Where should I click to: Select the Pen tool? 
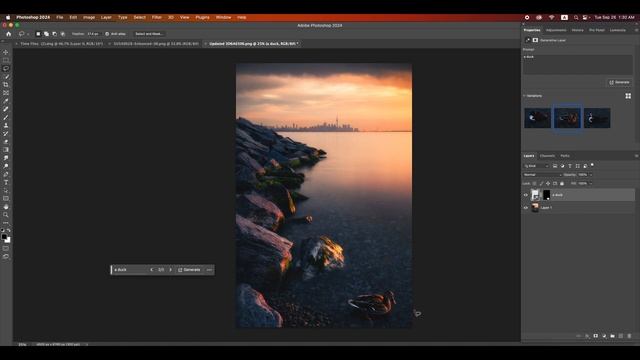(x=6, y=174)
